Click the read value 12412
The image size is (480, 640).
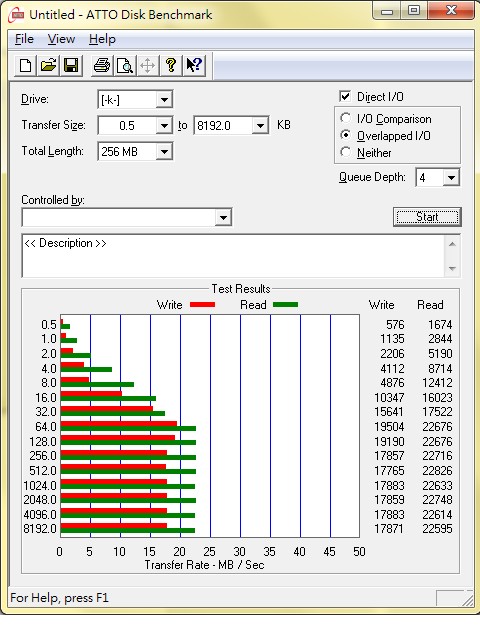[437, 383]
